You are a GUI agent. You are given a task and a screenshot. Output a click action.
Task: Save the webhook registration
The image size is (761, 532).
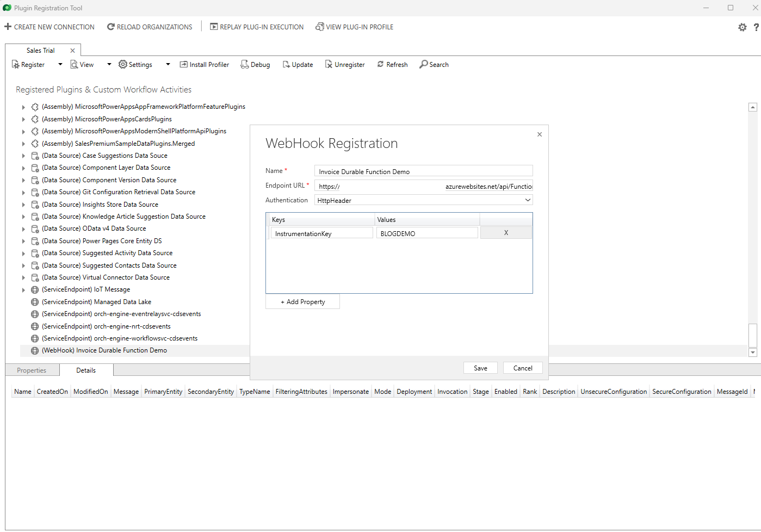click(x=480, y=368)
